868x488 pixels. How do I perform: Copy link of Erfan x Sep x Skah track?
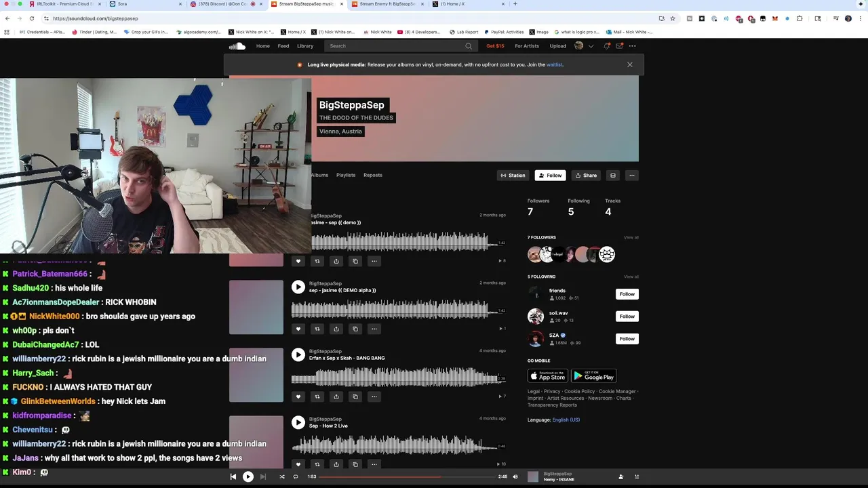click(355, 396)
